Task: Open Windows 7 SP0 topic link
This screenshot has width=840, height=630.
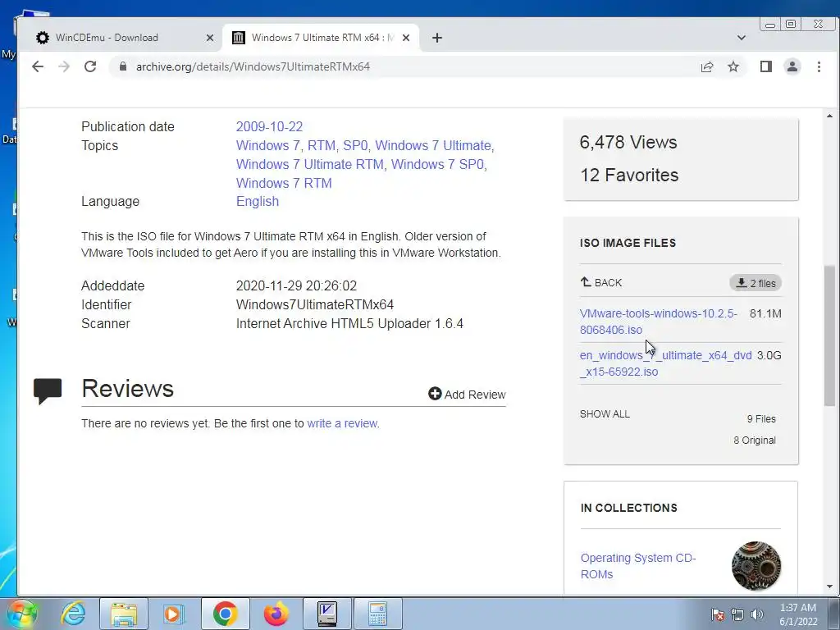Action: tap(437, 164)
